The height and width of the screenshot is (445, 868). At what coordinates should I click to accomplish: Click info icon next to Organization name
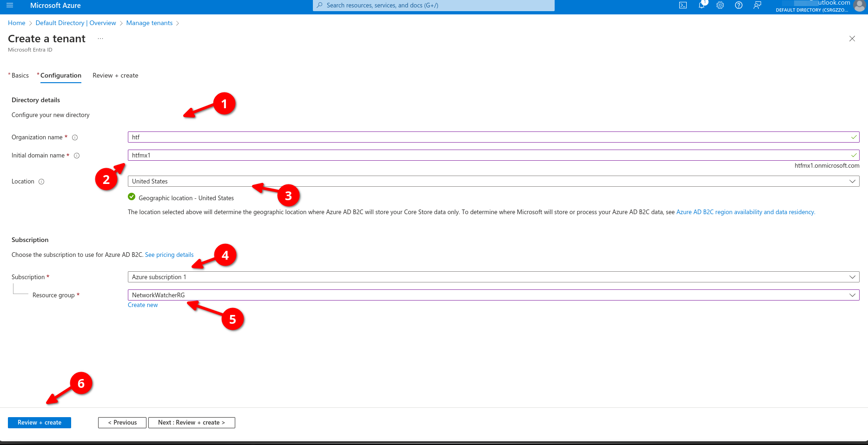(75, 137)
